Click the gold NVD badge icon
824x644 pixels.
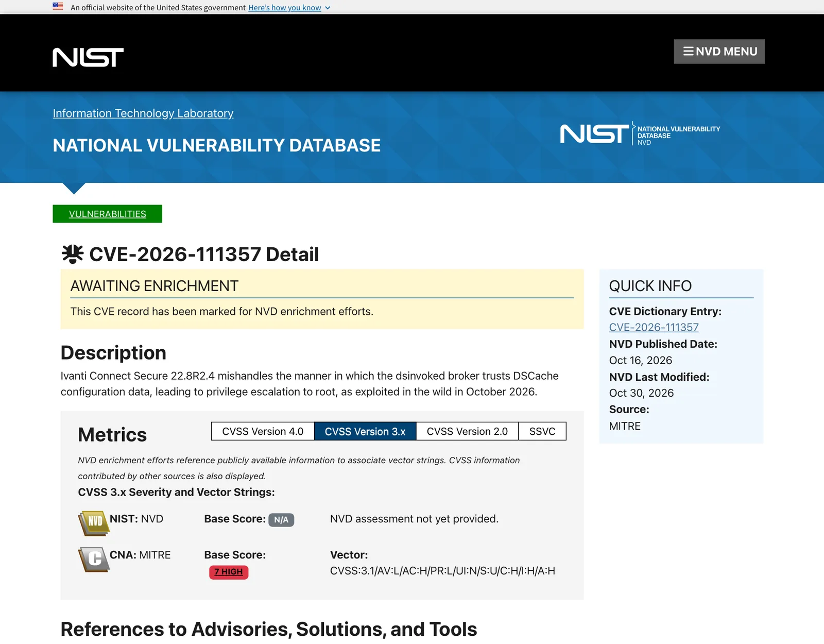[93, 522]
